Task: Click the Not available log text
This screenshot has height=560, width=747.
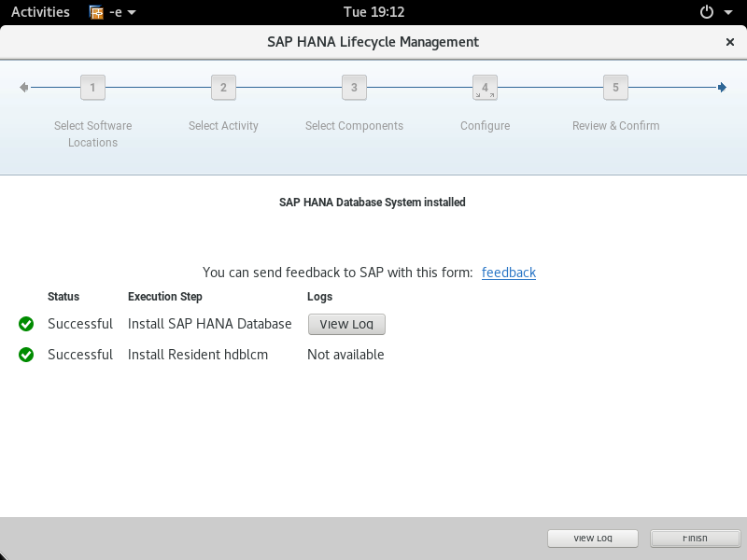Action: (345, 355)
